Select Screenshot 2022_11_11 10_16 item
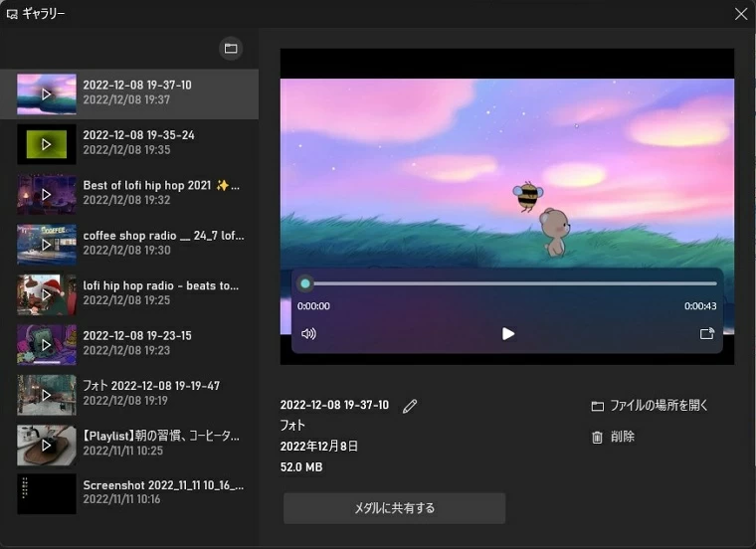Viewport: 756px width, 549px height. 129,493
